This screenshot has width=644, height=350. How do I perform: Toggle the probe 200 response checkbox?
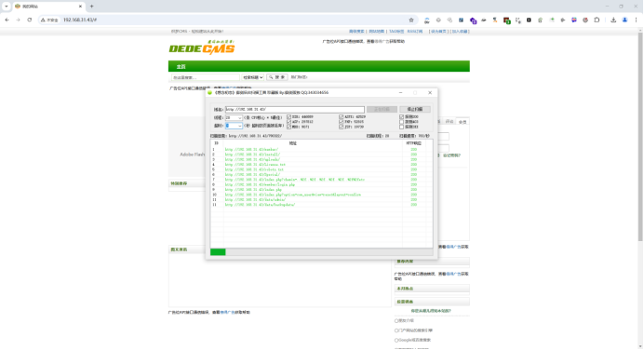[402, 117]
